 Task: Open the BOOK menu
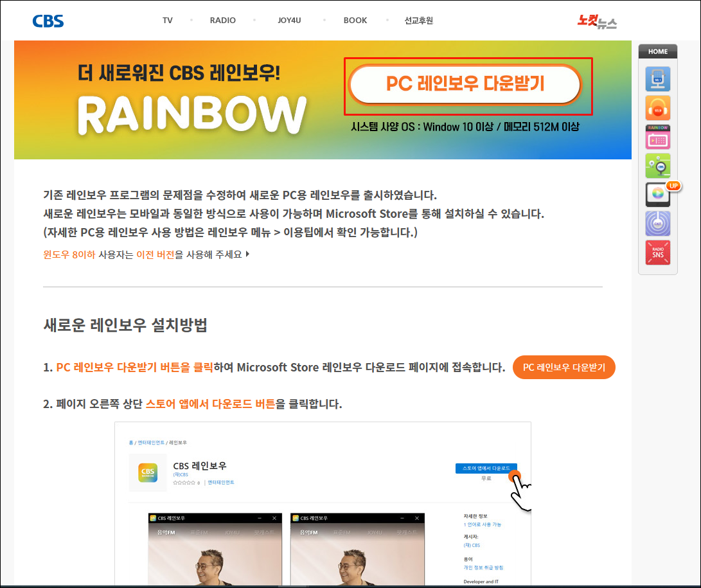(x=355, y=21)
